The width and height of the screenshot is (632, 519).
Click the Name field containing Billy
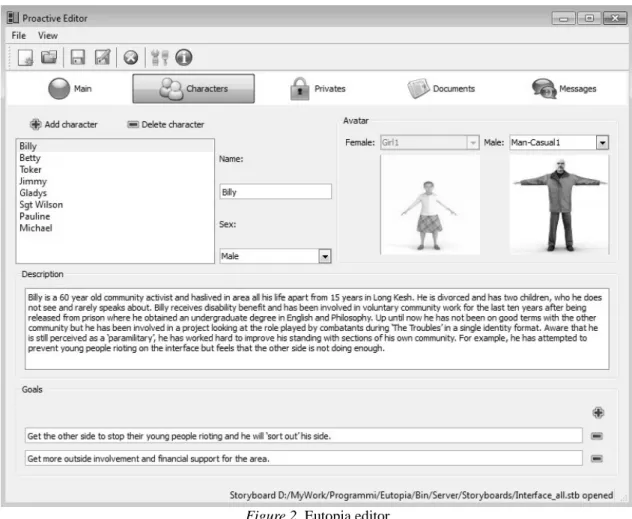[x=276, y=192]
